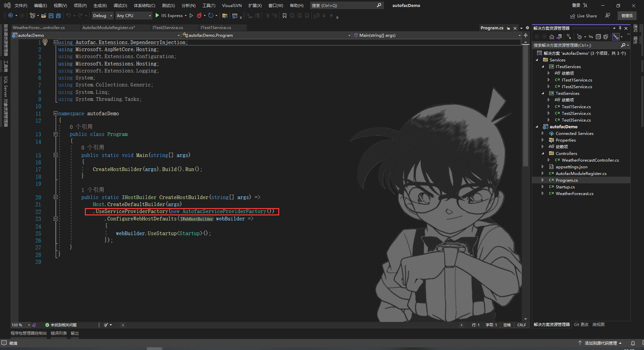644x350 pixels.
Task: Toggle a bookmark with the bookmark icon
Action: [x=285, y=16]
